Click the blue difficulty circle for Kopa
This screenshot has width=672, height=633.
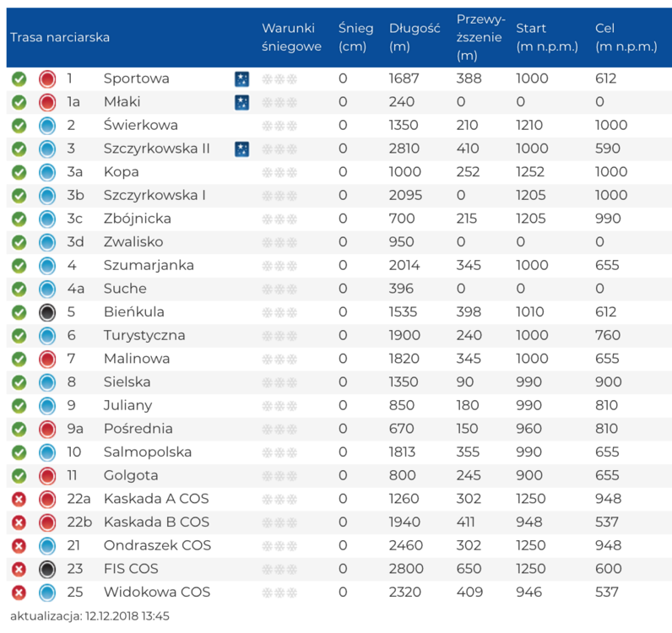[47, 173]
